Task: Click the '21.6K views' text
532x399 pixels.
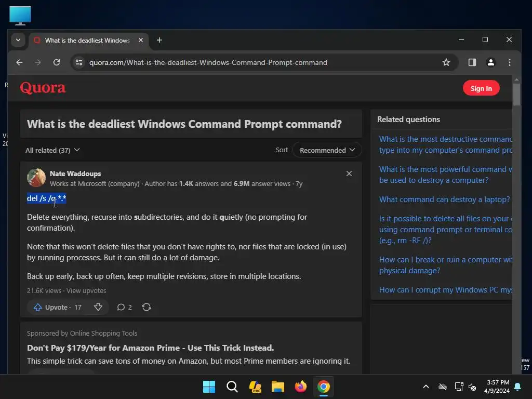Action: click(x=44, y=291)
